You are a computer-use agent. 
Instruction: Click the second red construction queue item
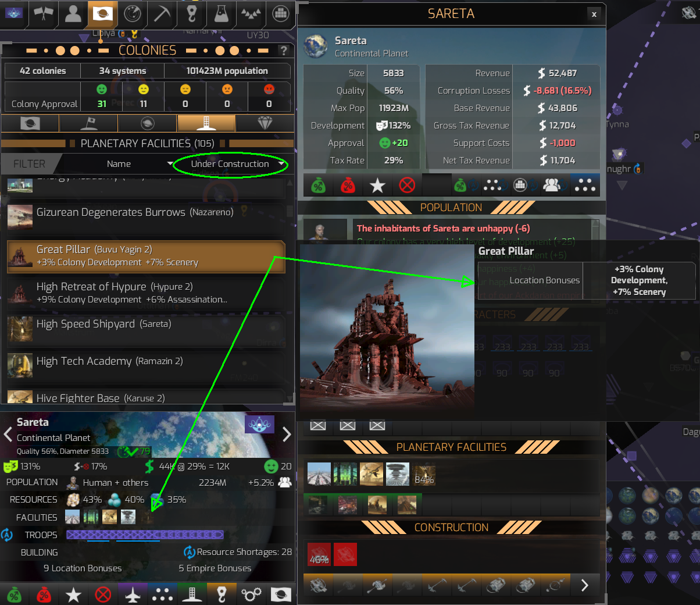click(x=345, y=554)
